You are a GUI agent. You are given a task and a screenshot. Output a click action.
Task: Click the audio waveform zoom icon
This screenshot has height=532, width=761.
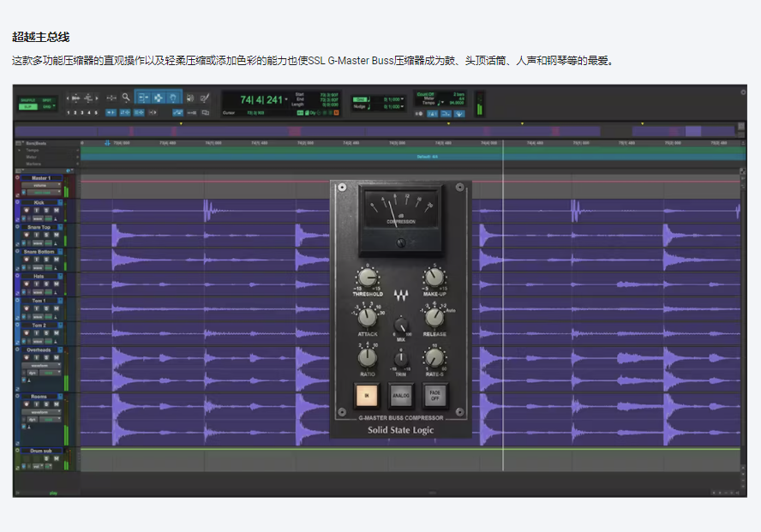pyautogui.click(x=75, y=98)
